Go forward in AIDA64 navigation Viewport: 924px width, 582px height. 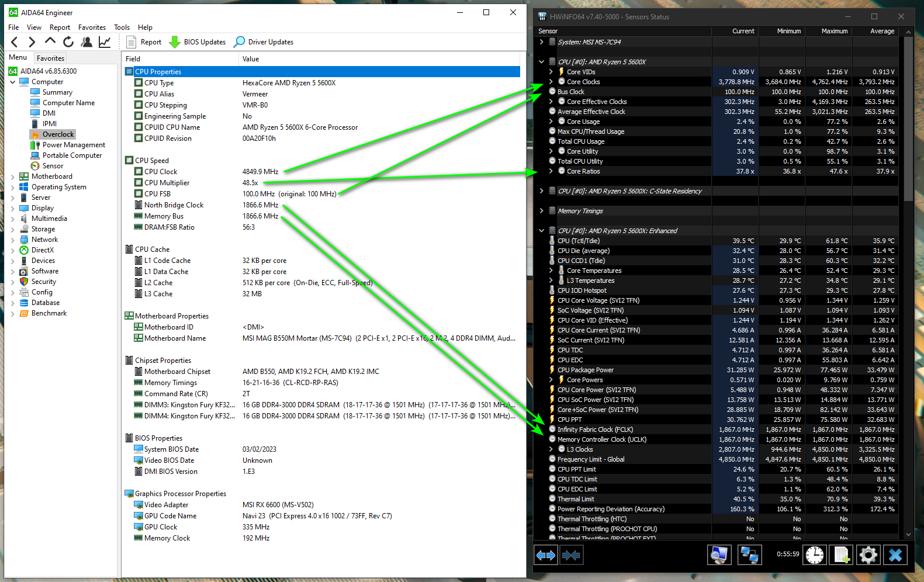click(x=32, y=42)
